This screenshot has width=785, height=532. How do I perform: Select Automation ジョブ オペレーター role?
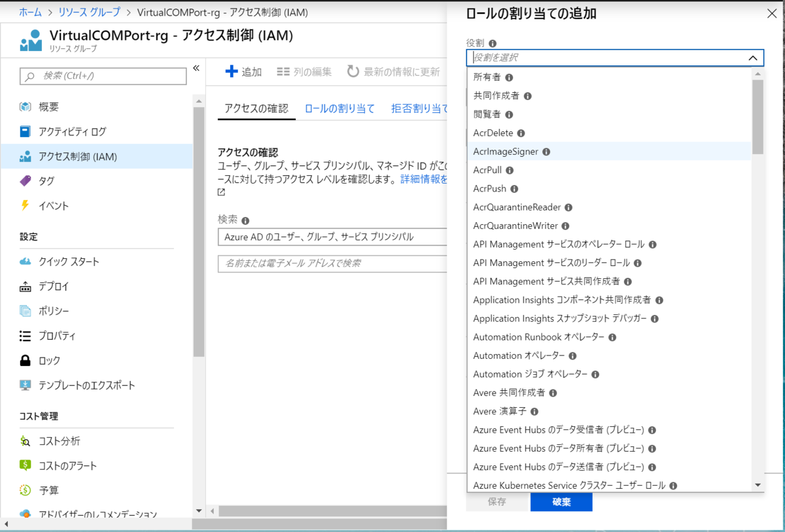click(x=609, y=374)
